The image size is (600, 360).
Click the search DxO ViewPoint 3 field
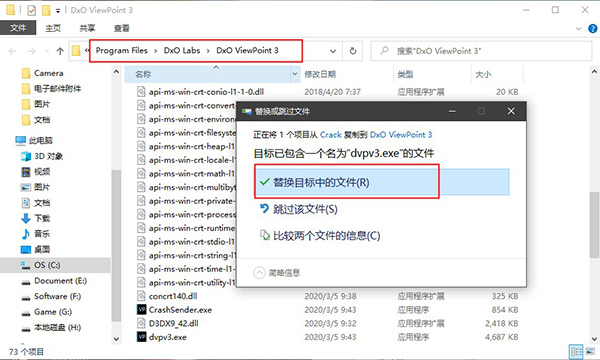coord(481,51)
